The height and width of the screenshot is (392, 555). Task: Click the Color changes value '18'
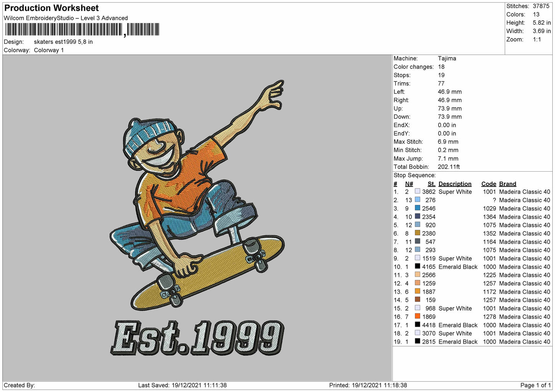[441, 67]
